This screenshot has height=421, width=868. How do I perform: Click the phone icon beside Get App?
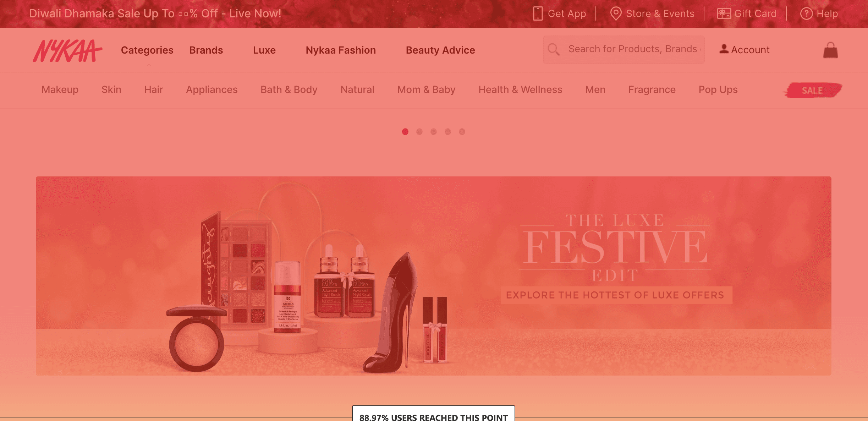click(538, 13)
